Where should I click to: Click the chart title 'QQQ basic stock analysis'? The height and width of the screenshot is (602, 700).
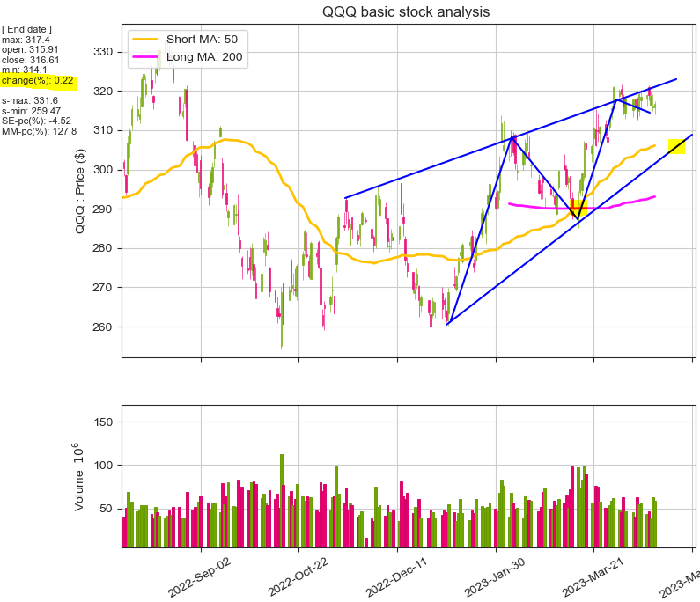[406, 11]
